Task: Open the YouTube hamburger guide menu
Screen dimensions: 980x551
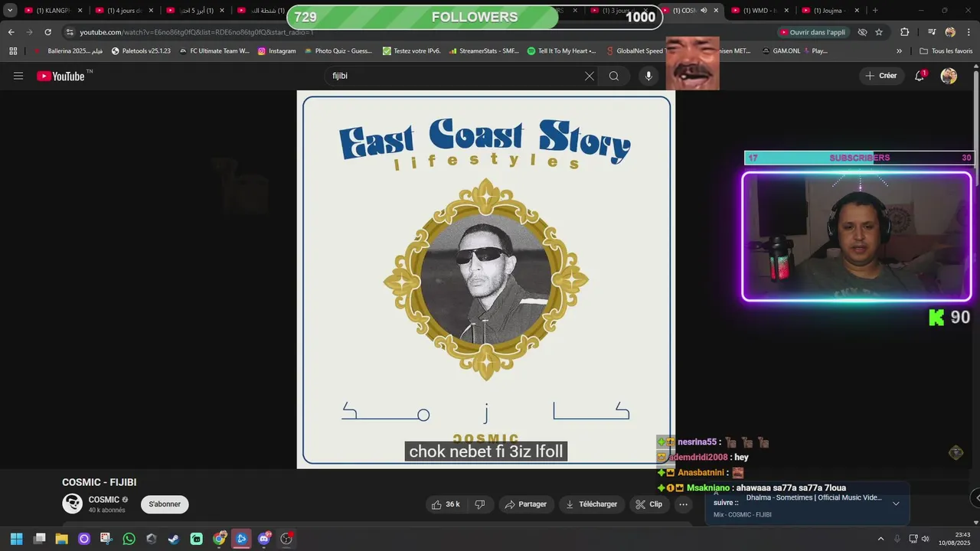Action: coord(18,76)
